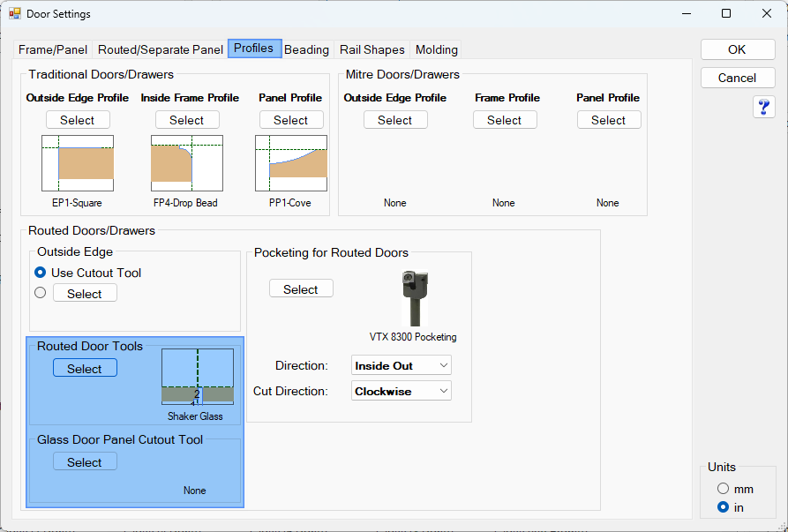
Task: Click the PP1-Cove panel profile preview
Action: [291, 163]
